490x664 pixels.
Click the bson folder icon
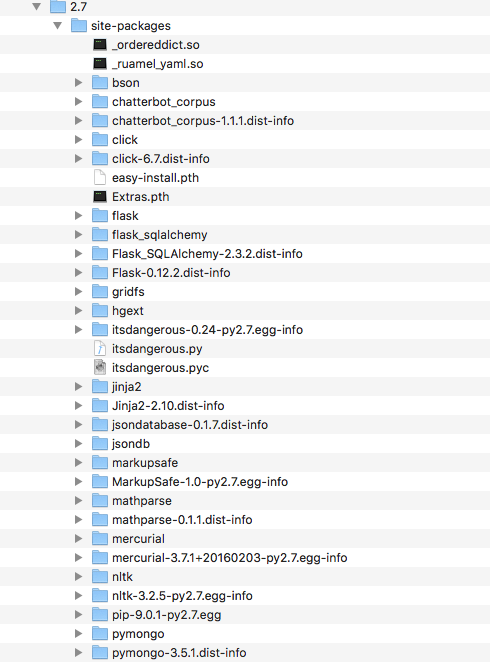coord(100,83)
